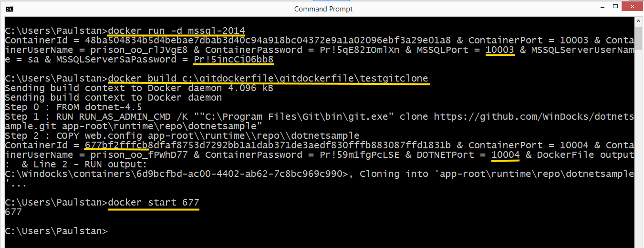Screen dimensions: 644x248
Task: Click the Command Prompt system menu icon
Action: (x=9, y=9)
